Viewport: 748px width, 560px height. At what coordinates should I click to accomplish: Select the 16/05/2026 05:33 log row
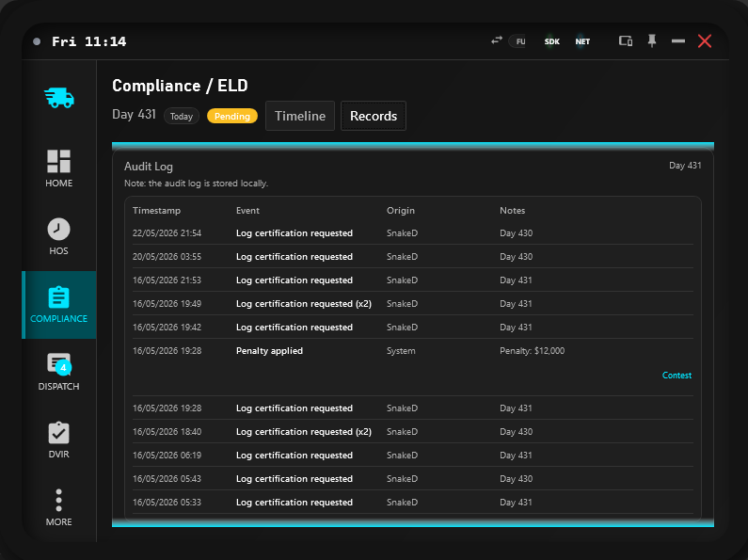coord(413,503)
